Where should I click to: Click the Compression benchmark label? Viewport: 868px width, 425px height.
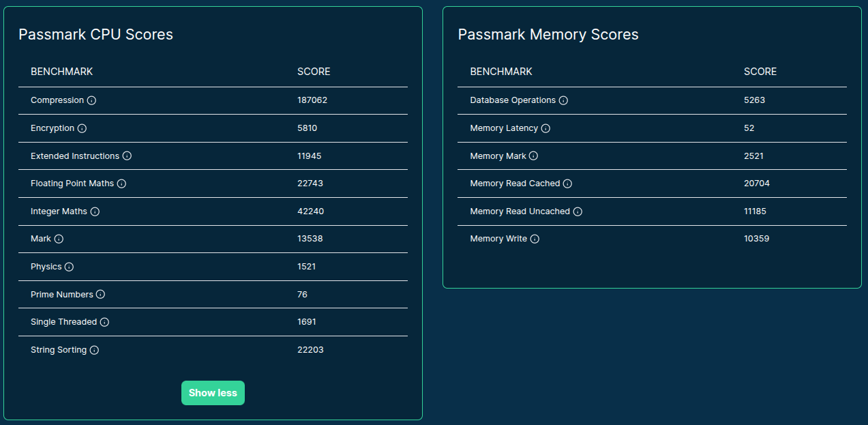[x=57, y=100]
